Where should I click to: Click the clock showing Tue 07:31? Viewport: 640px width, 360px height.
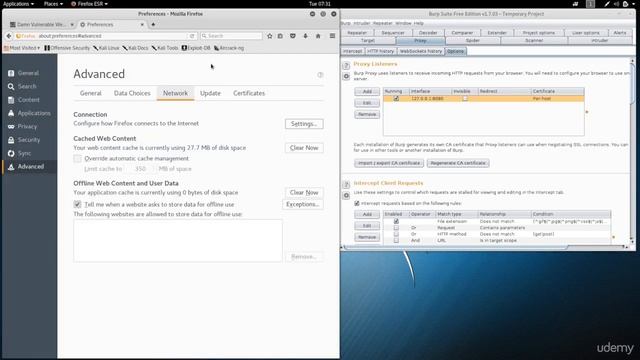(x=320, y=4)
